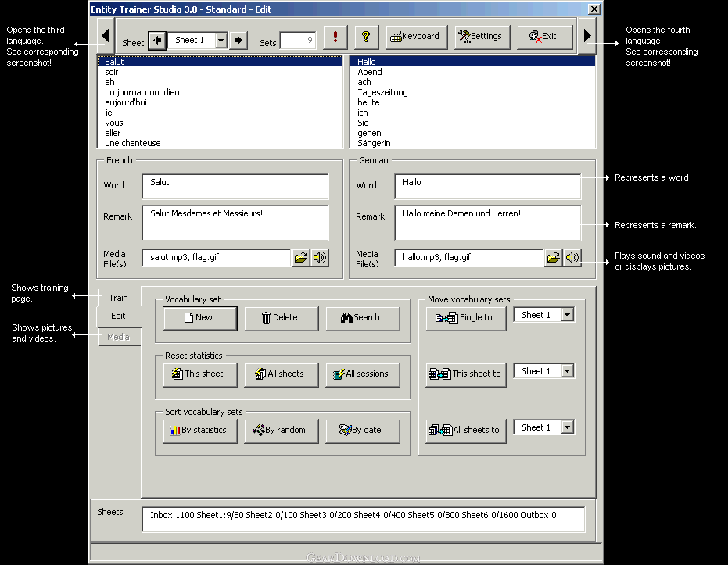Go to next sheet with right arrow
This screenshot has width=728, height=565.
238,41
